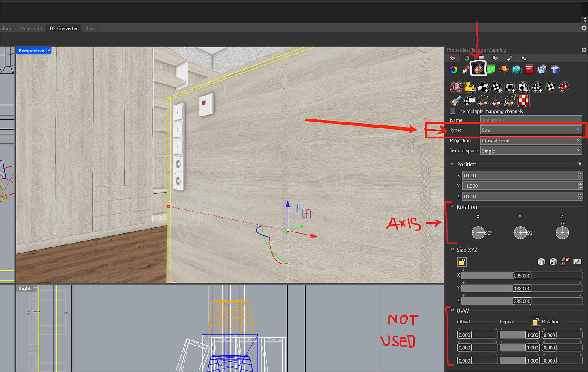588x372 pixels.
Task: Delete mapping using the red X checker icon
Action: click(x=563, y=87)
